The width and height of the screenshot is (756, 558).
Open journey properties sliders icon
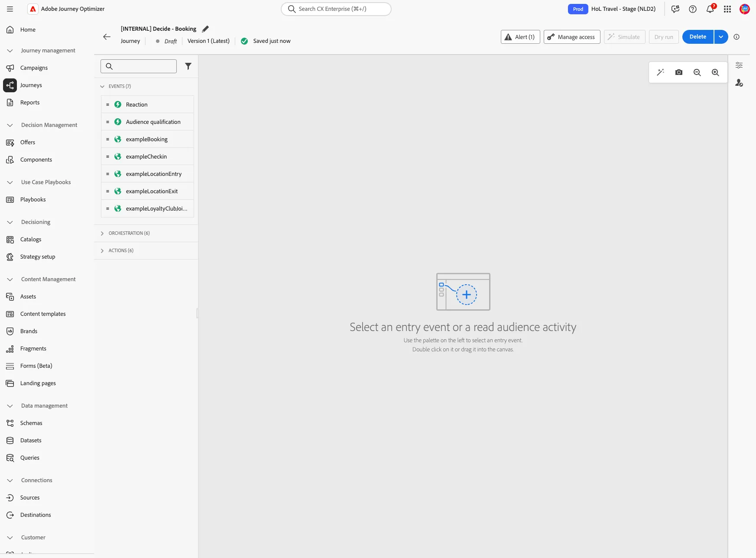click(739, 65)
